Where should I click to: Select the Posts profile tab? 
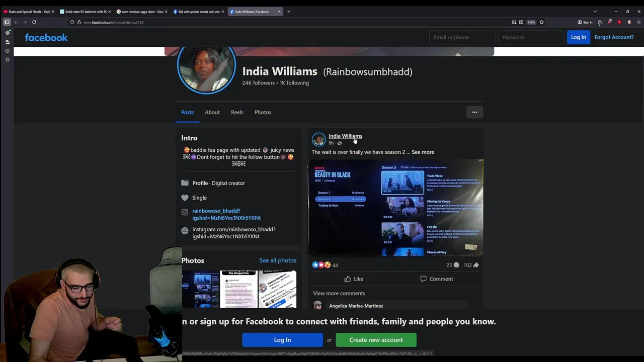point(187,112)
